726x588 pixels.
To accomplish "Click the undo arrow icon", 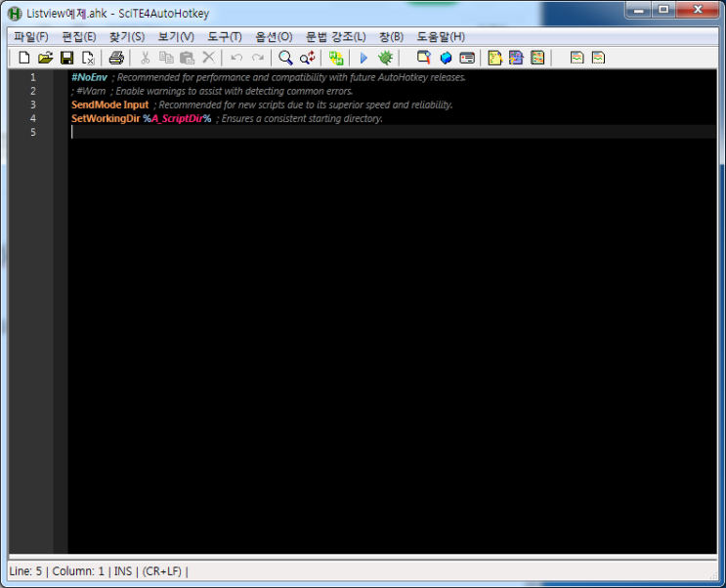I will click(x=236, y=58).
